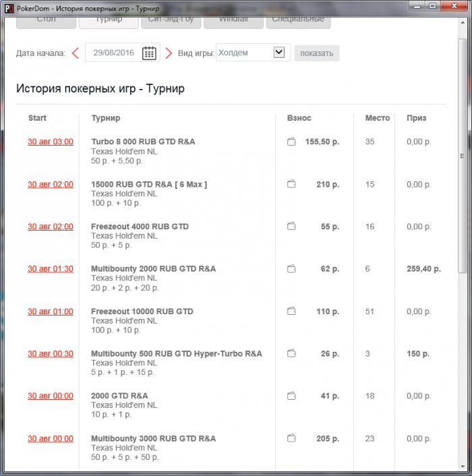The height and width of the screenshot is (476, 472).
Task: Click the 150 р. prize value
Action: [x=418, y=354]
